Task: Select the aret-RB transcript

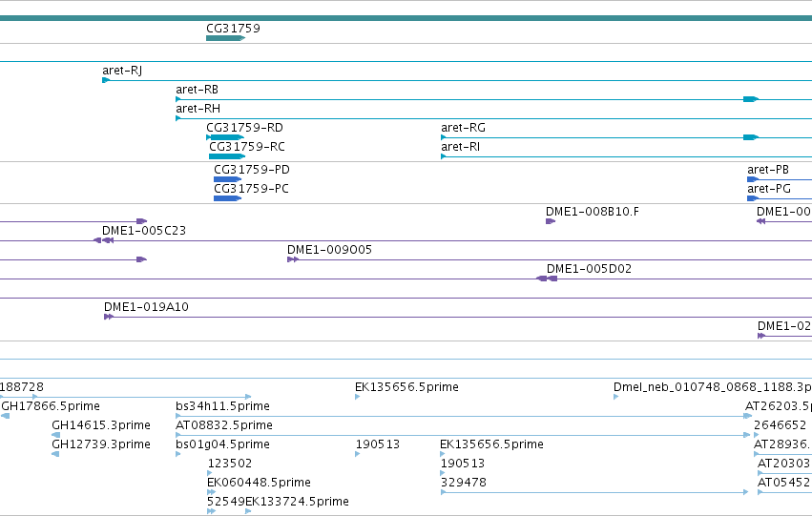Action: coord(197,90)
